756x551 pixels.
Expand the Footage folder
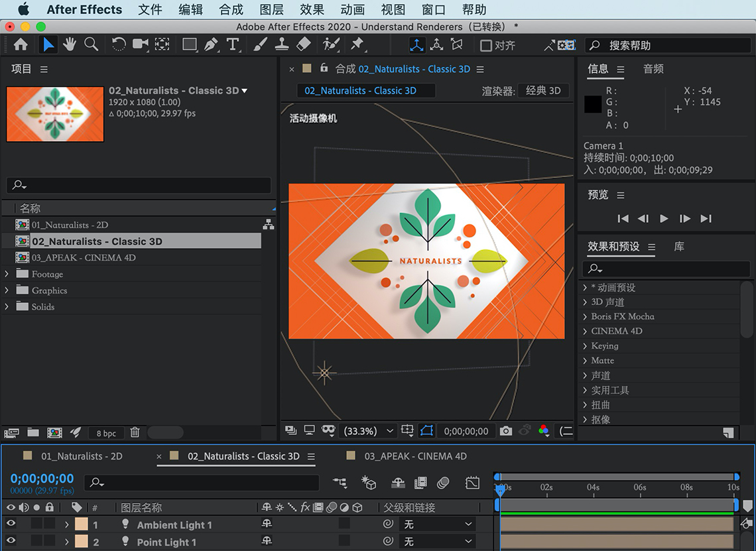coord(7,274)
